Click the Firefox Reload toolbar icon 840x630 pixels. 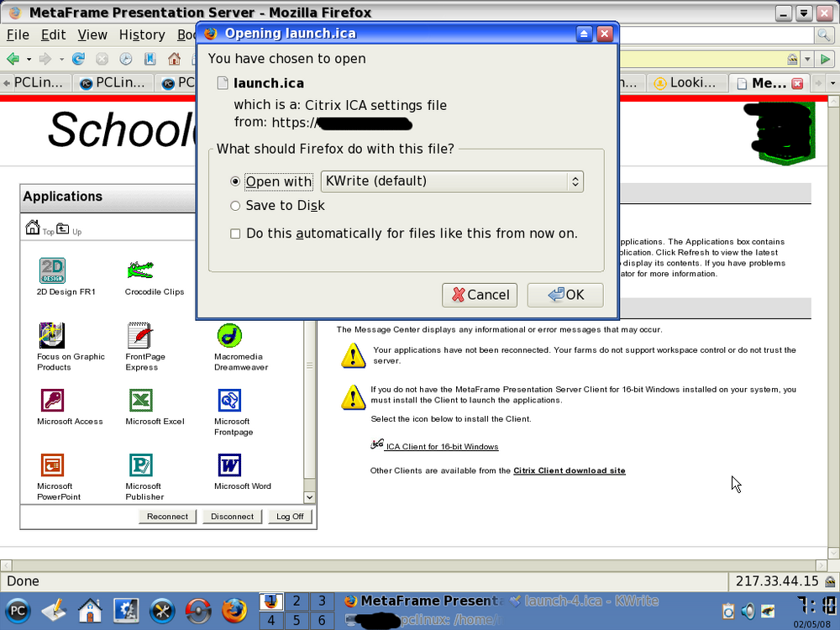(x=78, y=59)
